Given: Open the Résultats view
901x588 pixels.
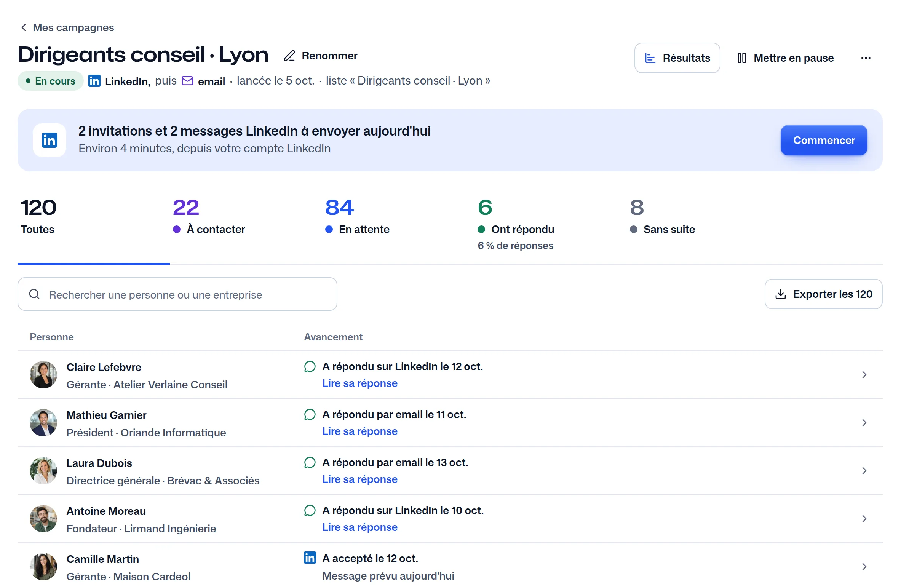Looking at the screenshot, I should coord(677,58).
